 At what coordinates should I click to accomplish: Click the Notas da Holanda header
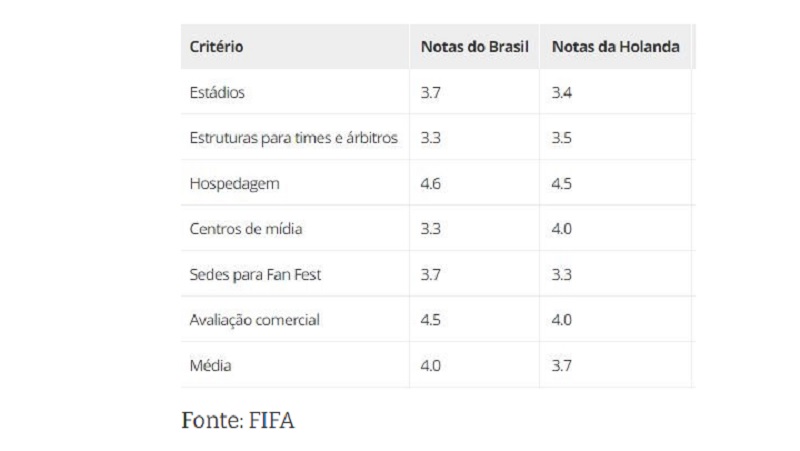615,47
